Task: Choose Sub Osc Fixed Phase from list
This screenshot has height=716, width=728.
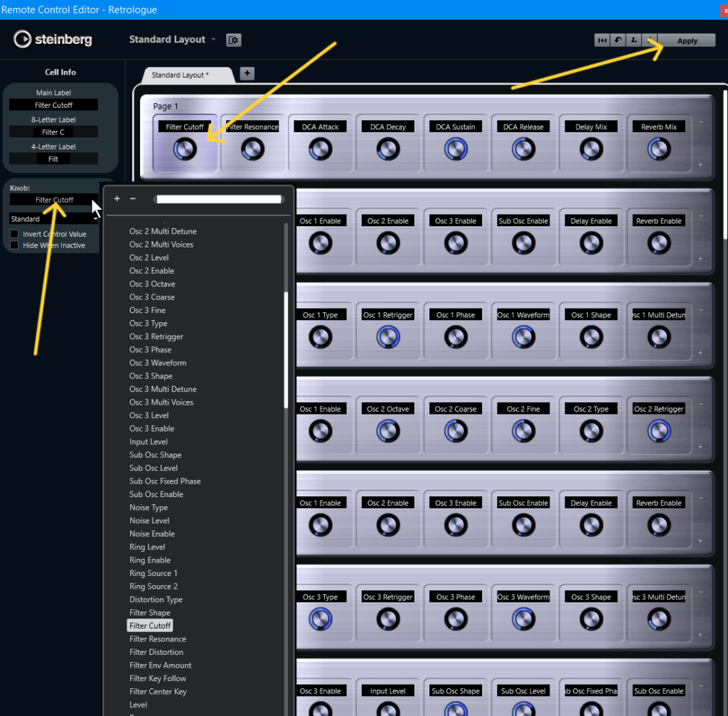Action: [x=165, y=481]
